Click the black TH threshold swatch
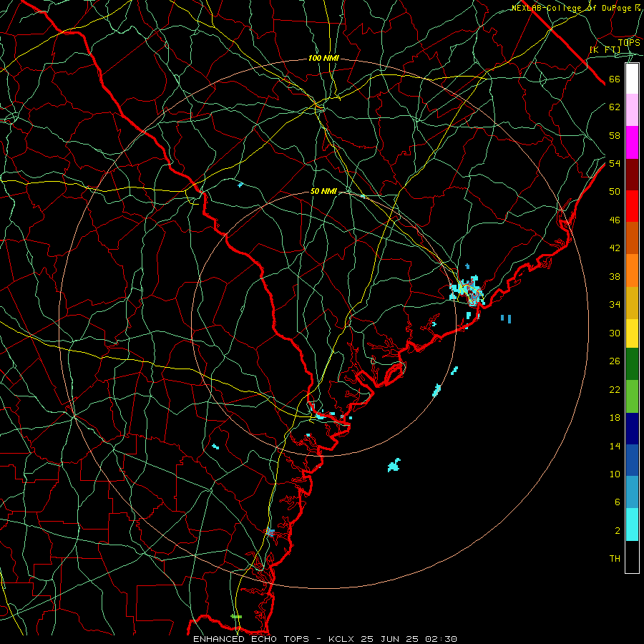The width and height of the screenshot is (644, 644). pos(632,557)
